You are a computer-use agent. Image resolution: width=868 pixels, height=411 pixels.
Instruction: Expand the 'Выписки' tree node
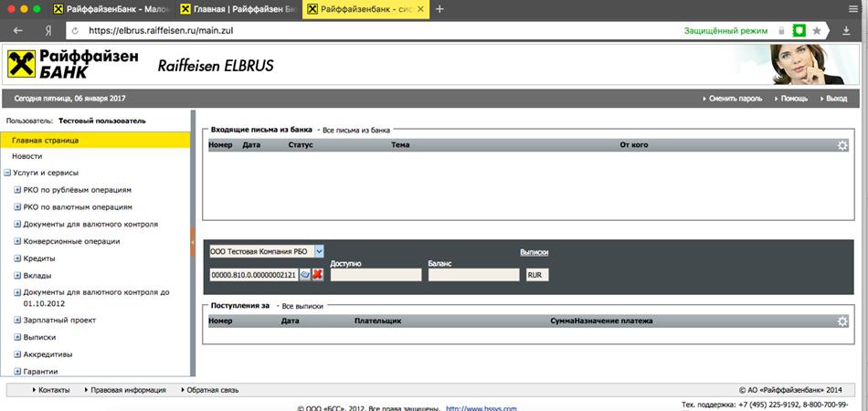tap(17, 337)
